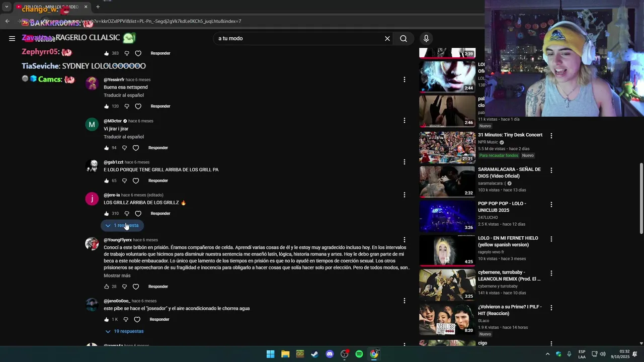This screenshot has width=644, height=362.
Task: Open Windows Start menu
Action: (x=270, y=354)
